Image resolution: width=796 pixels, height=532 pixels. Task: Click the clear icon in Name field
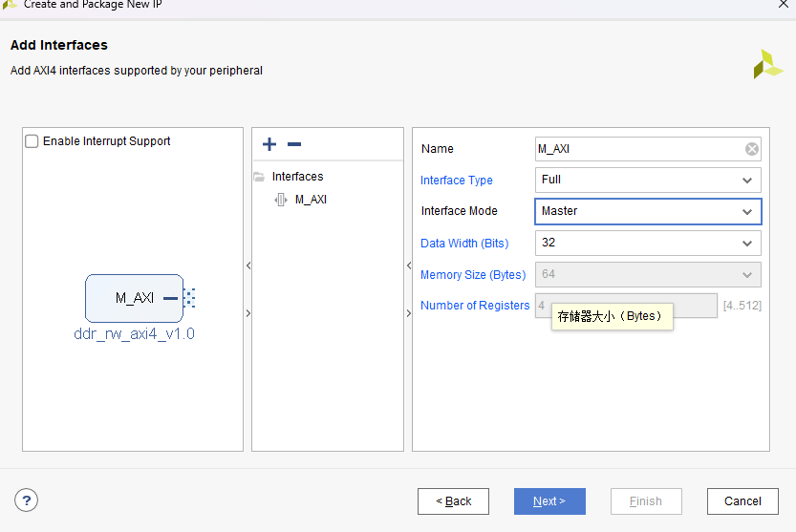tap(751, 149)
